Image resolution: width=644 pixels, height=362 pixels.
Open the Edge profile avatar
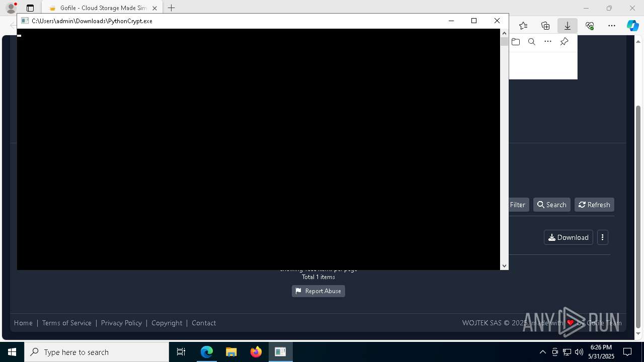tap(11, 8)
